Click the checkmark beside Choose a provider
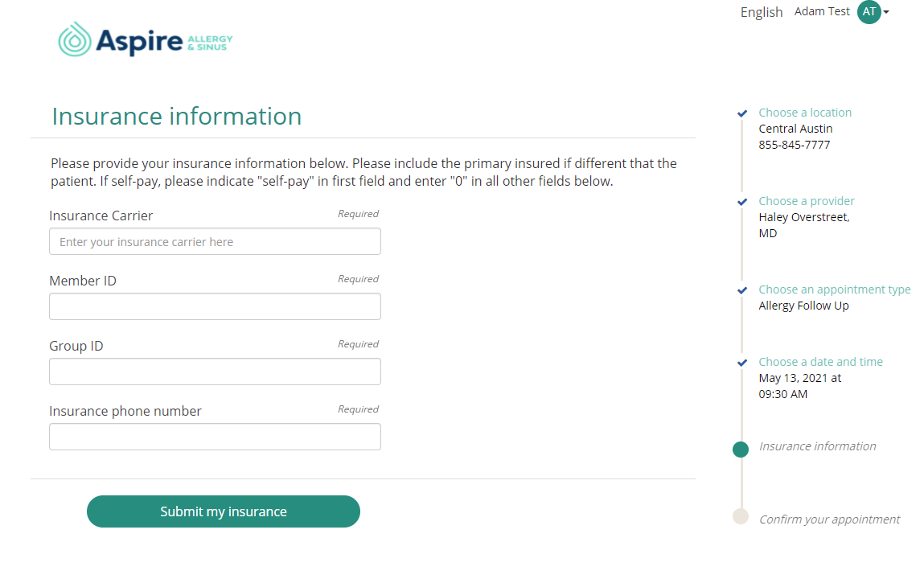 point(742,202)
